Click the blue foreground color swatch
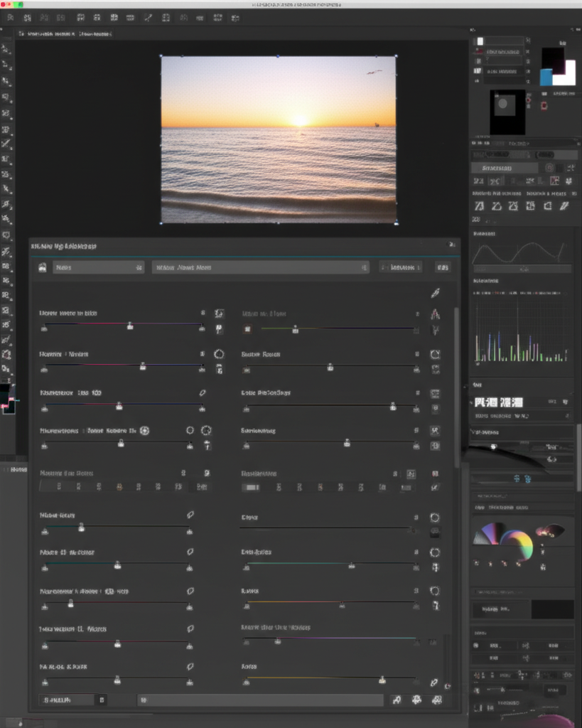 [546, 77]
